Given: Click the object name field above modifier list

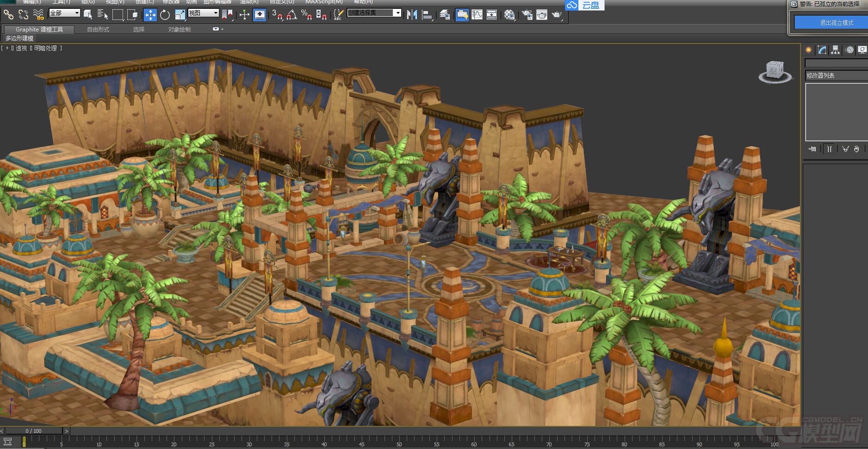Looking at the screenshot, I should (x=837, y=63).
